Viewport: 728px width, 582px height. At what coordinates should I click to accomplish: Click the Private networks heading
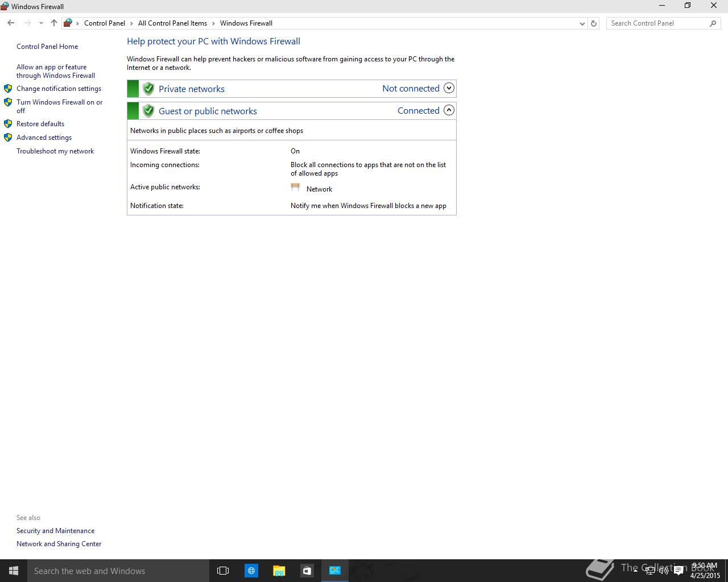[x=192, y=89]
